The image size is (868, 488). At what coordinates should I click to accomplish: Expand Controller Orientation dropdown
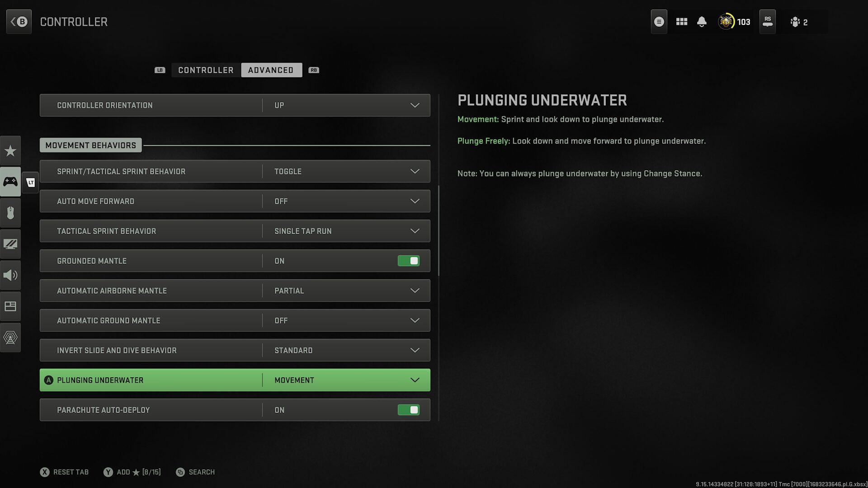415,105
